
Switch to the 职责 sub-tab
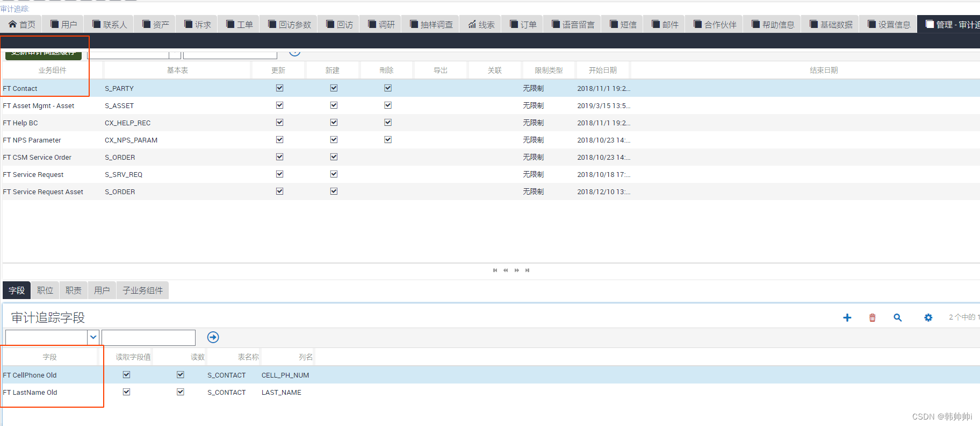coord(74,290)
